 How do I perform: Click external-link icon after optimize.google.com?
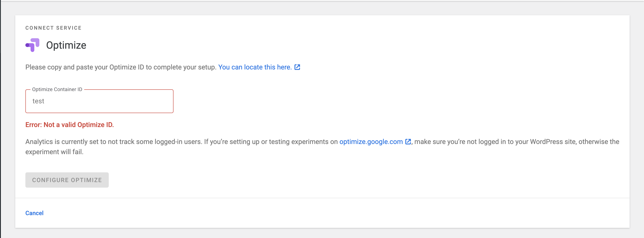point(408,142)
